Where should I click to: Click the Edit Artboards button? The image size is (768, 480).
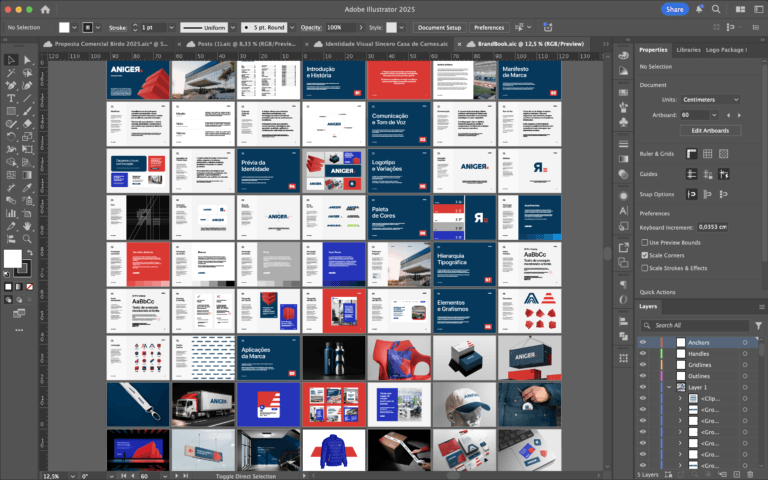coord(710,131)
